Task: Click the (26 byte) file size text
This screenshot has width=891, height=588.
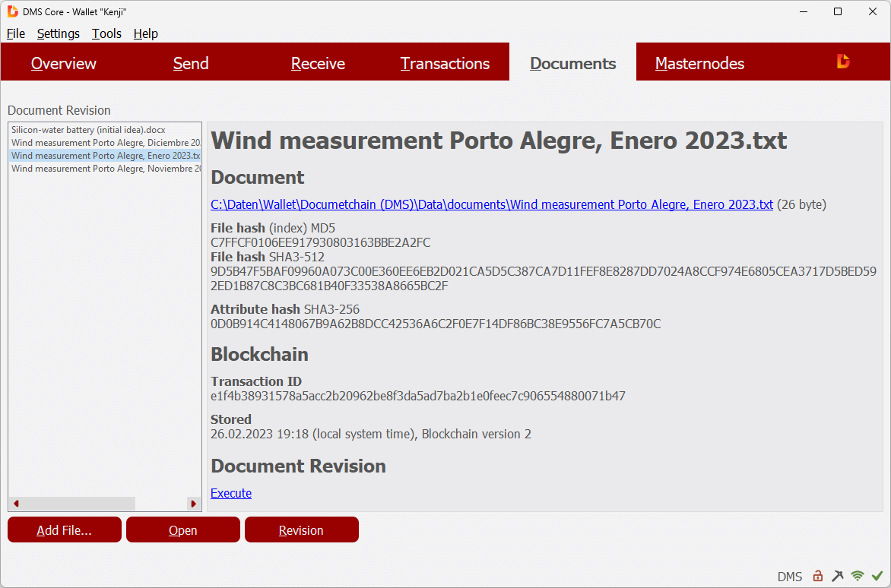Action: click(x=801, y=204)
